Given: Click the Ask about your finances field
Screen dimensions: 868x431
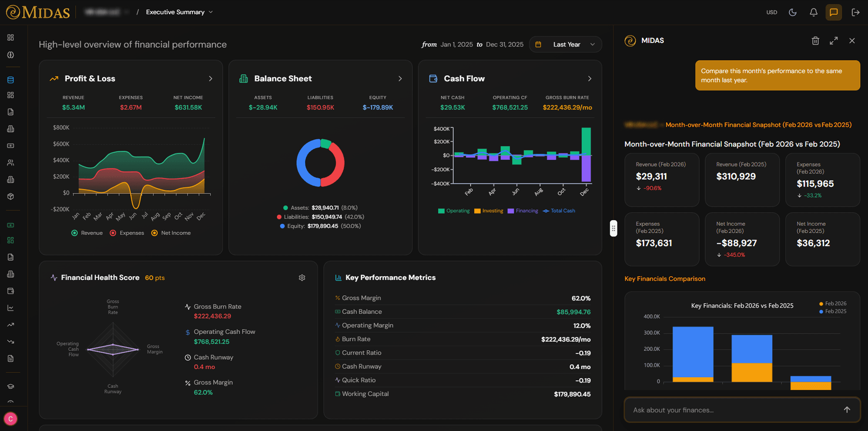Looking at the screenshot, I should 718,410.
